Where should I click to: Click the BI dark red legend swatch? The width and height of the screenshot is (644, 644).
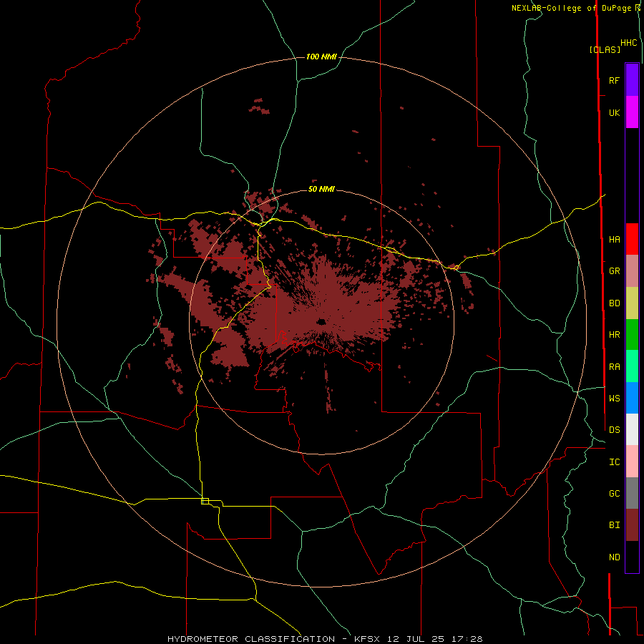(x=632, y=525)
